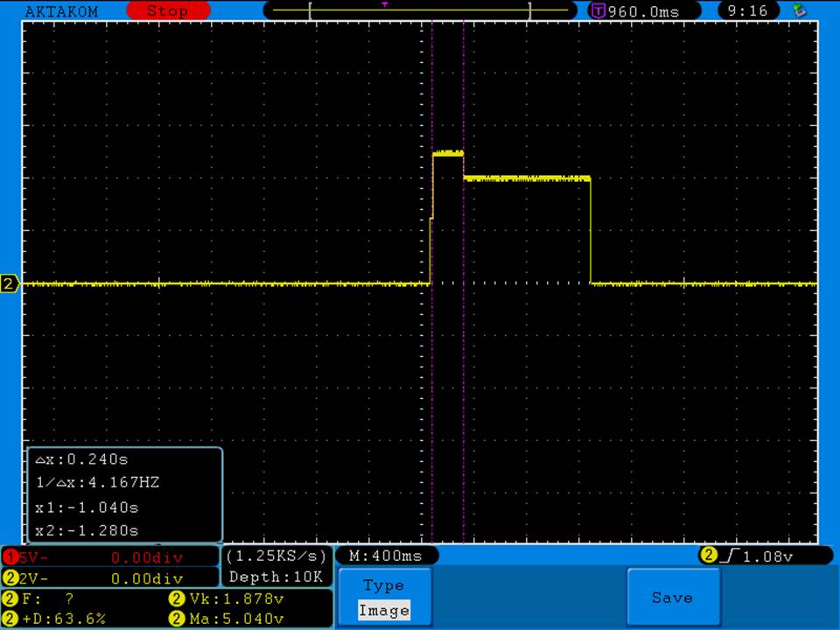Click the 9:16 clock display

pyautogui.click(x=746, y=11)
